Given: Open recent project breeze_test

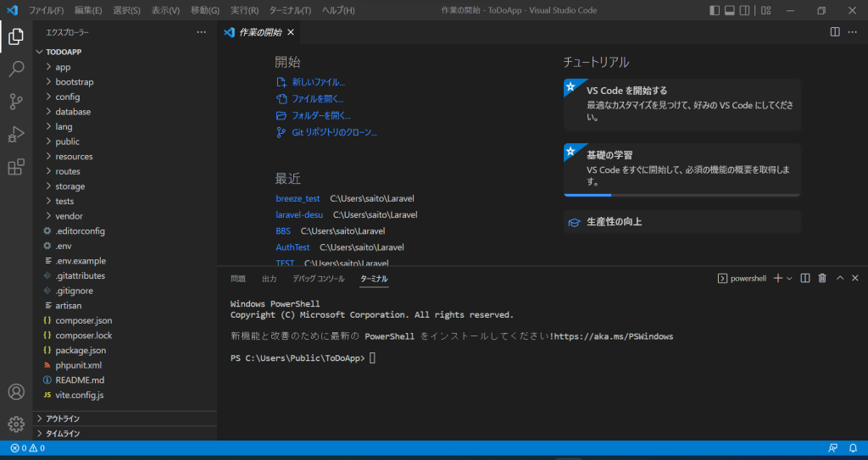Looking at the screenshot, I should (298, 198).
